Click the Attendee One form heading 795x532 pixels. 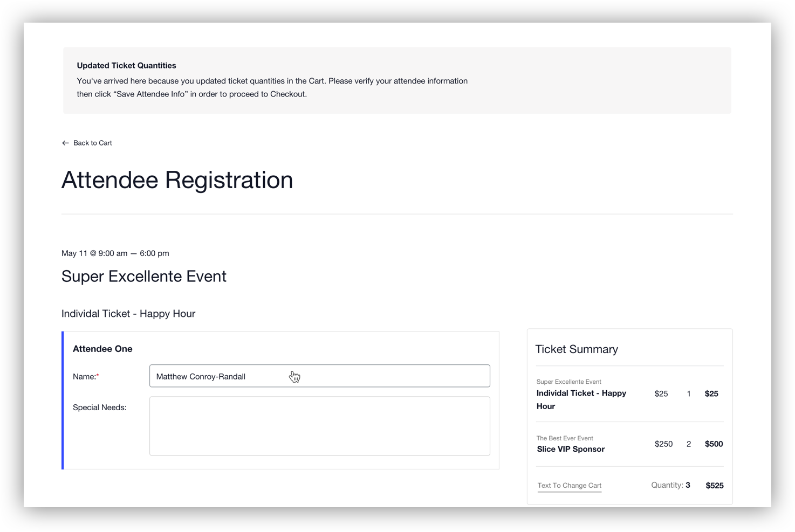[102, 349]
